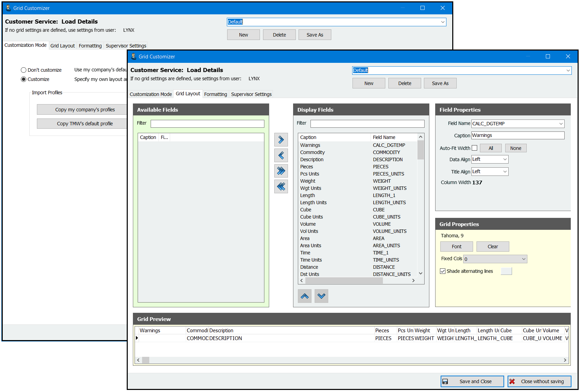
Task: Open the Field Name dropdown
Action: click(561, 124)
